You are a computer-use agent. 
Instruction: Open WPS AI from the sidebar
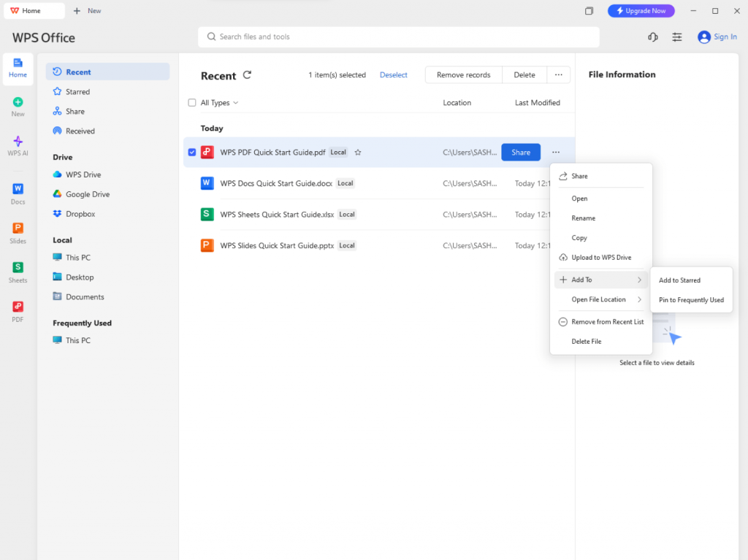18,145
